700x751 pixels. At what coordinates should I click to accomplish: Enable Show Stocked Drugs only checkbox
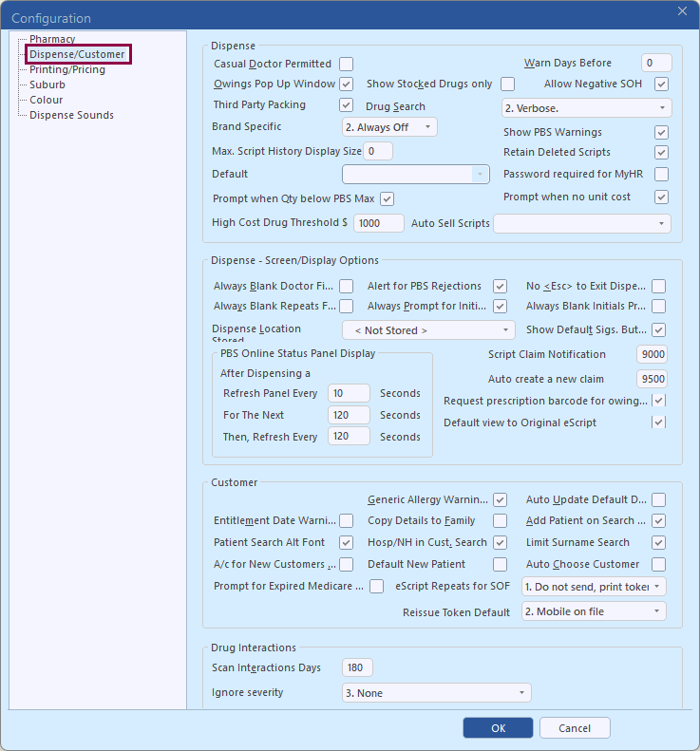508,84
